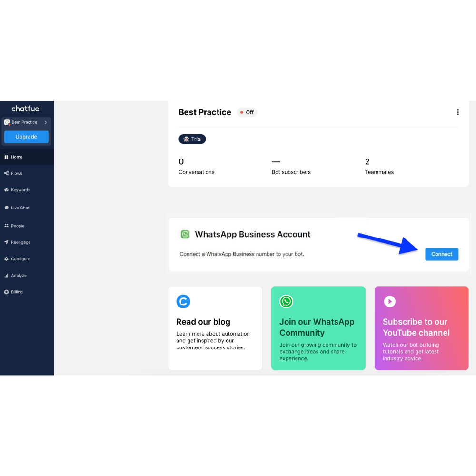Image resolution: width=476 pixels, height=476 pixels.
Task: Click the WhatsApp Business Account title
Action: 253,234
